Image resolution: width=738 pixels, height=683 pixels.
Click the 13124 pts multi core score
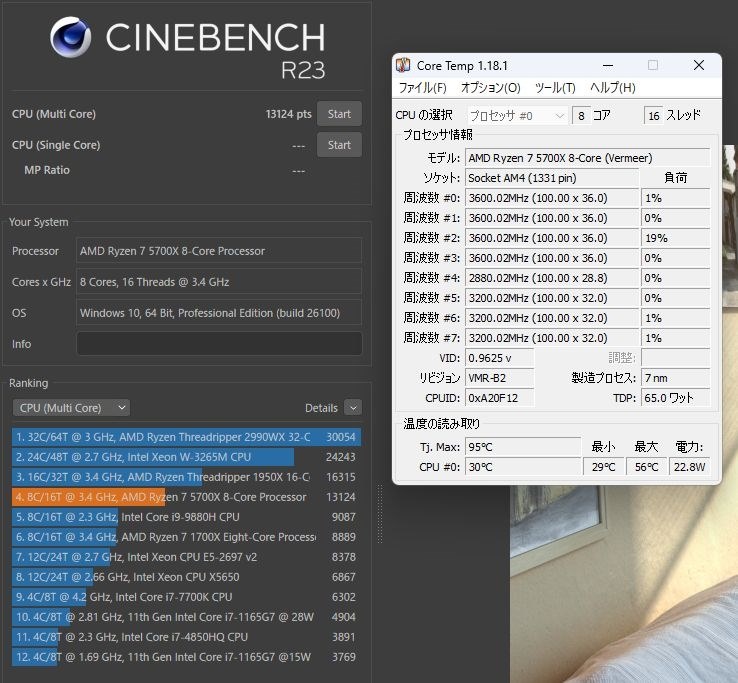point(288,114)
